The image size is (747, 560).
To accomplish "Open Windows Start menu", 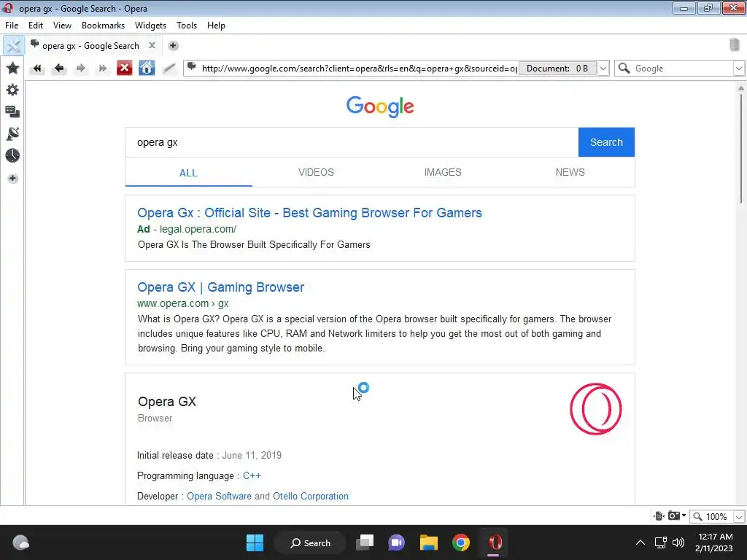I will pyautogui.click(x=255, y=542).
